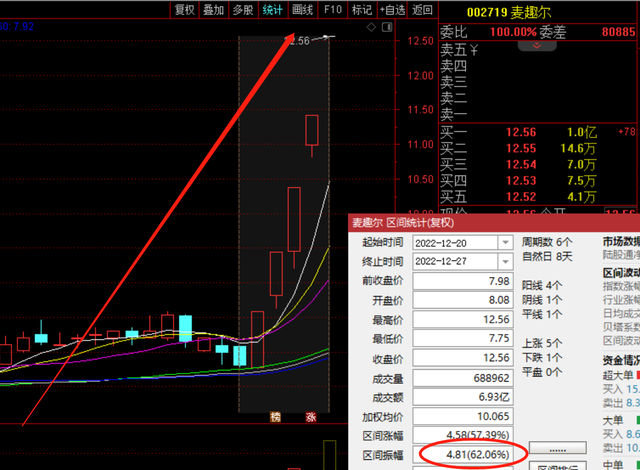The height and width of the screenshot is (470, 640).
Task: Toggle the 叠加 overlay option
Action: [x=213, y=10]
